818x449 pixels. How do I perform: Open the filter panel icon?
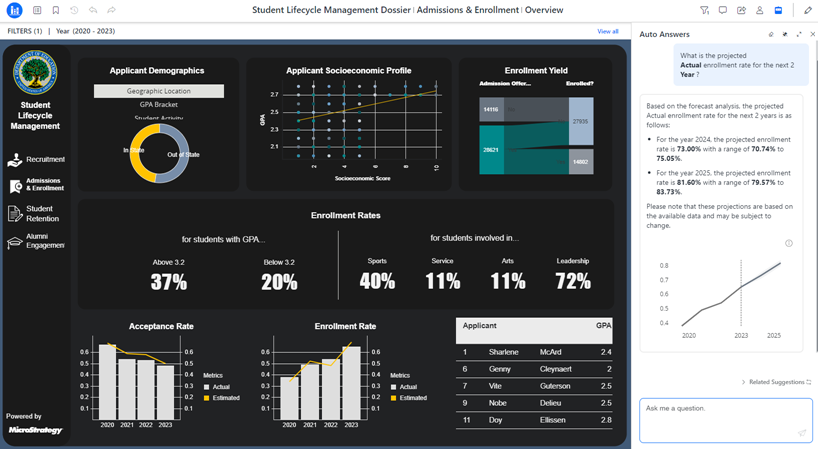(x=705, y=10)
